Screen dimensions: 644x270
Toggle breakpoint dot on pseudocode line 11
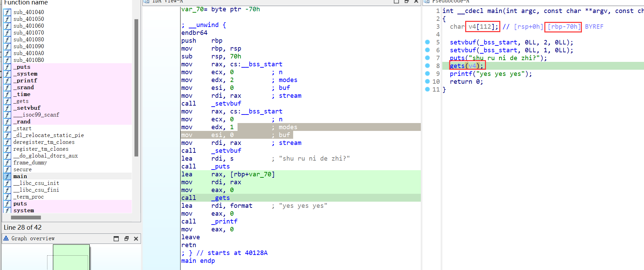(x=427, y=89)
